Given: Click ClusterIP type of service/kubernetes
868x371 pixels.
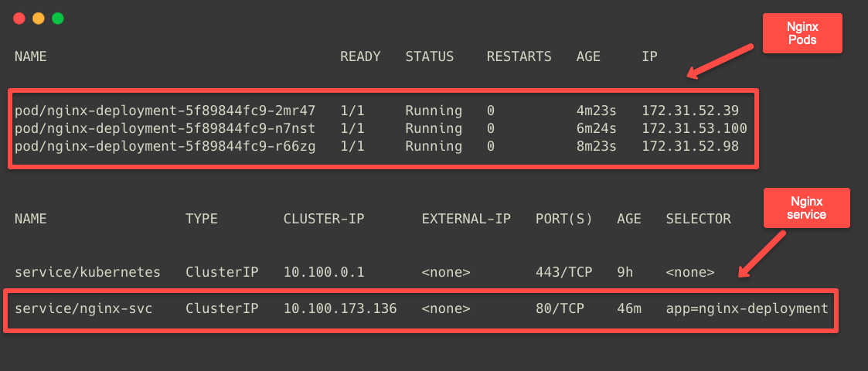Looking at the screenshot, I should point(222,272).
